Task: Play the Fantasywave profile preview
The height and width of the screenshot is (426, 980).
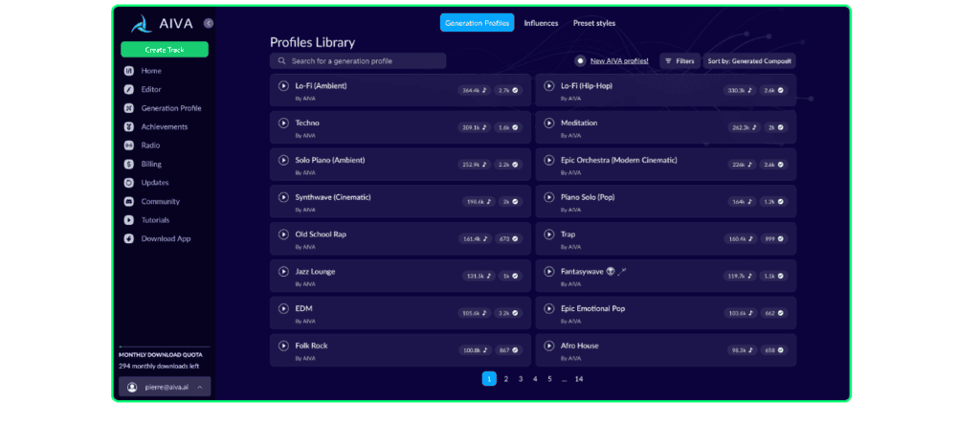Action: point(548,272)
